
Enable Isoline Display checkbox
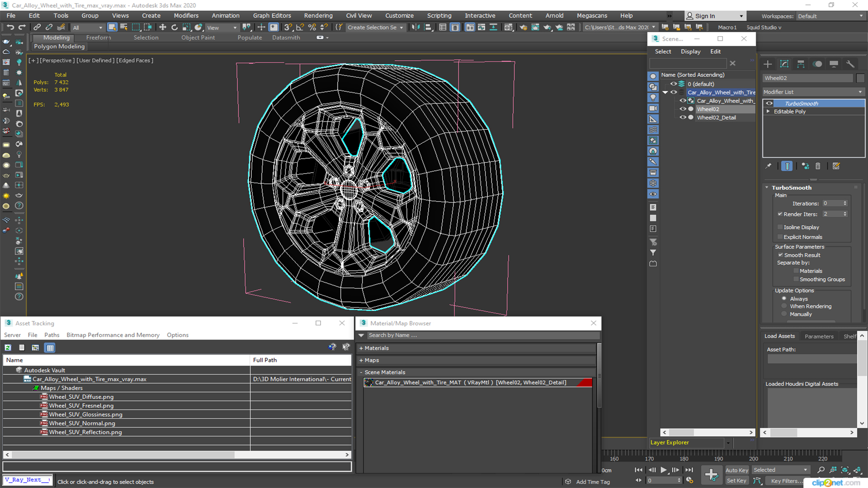pyautogui.click(x=780, y=227)
